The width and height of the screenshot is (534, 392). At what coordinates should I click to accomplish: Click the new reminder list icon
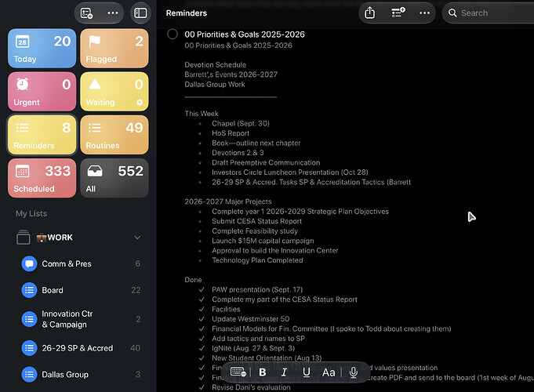(x=86, y=13)
